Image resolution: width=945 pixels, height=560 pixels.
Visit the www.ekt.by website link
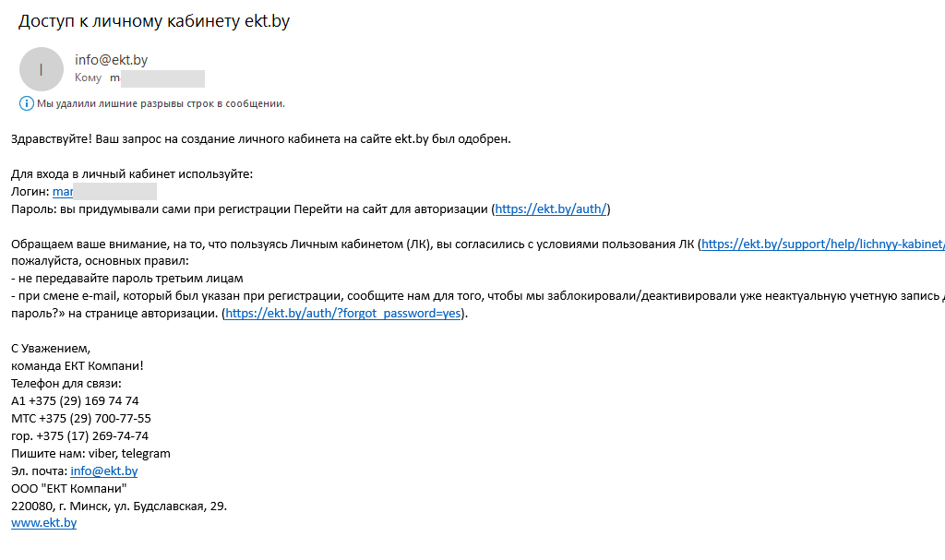click(43, 523)
